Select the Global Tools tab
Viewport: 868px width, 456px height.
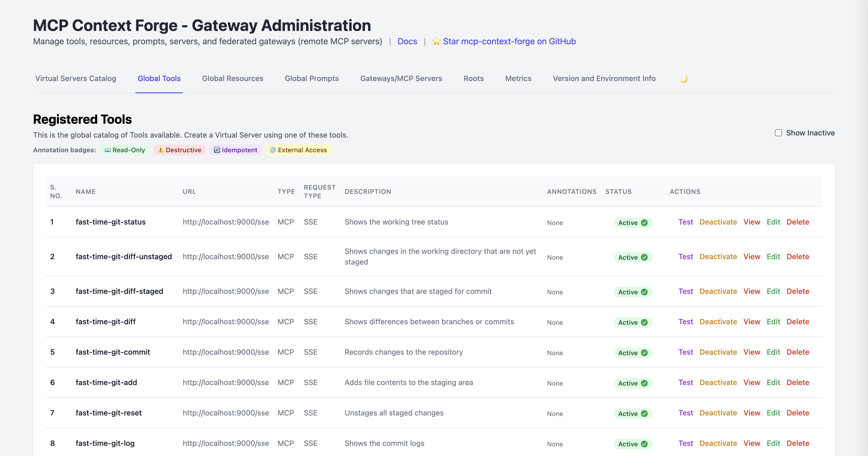(x=159, y=78)
